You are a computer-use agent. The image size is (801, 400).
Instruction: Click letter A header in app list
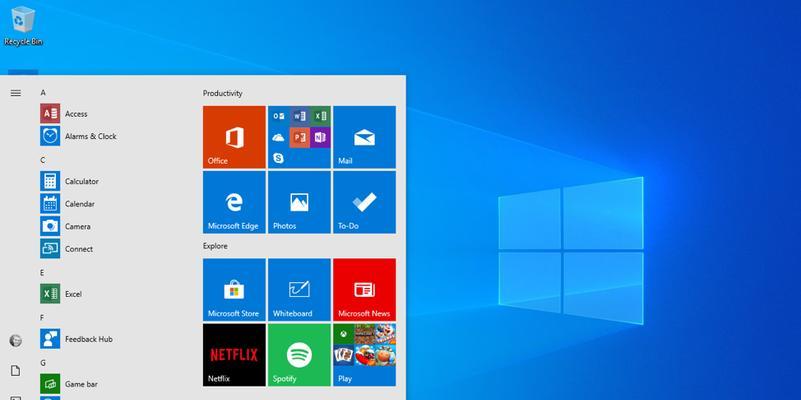click(43, 92)
